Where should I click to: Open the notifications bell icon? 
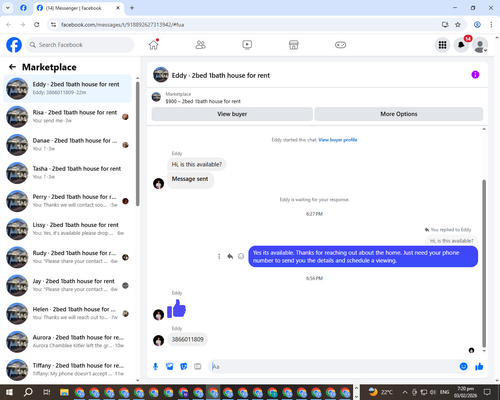pos(461,45)
